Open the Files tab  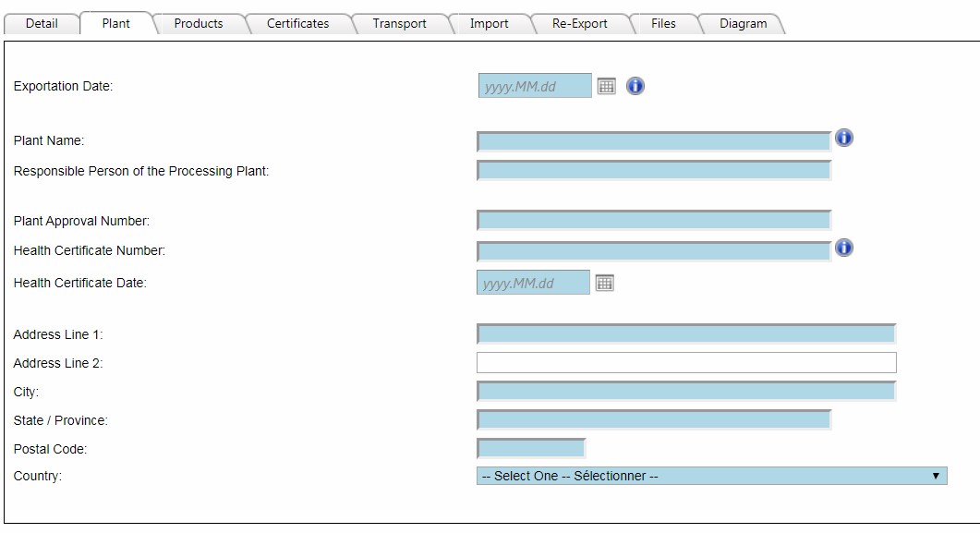tap(663, 24)
